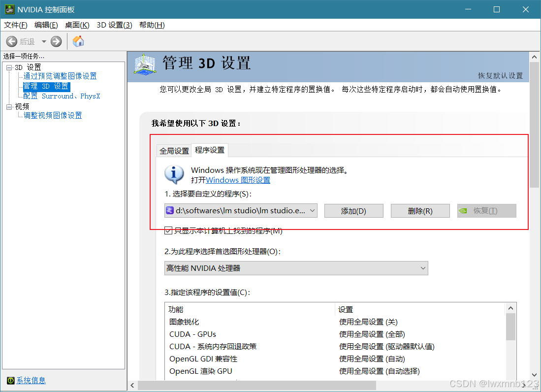
Task: Select 调整视频图像设置 tree item
Action: pos(53,115)
